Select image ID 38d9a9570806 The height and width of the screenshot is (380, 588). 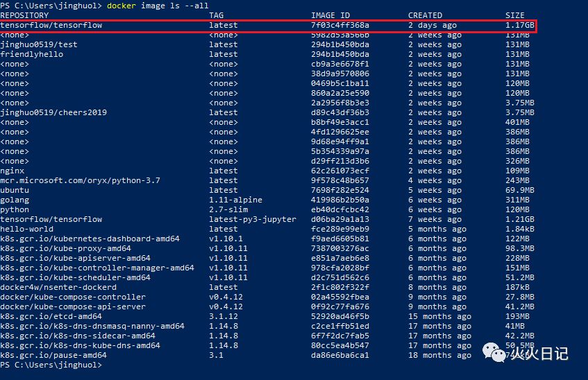(340, 74)
